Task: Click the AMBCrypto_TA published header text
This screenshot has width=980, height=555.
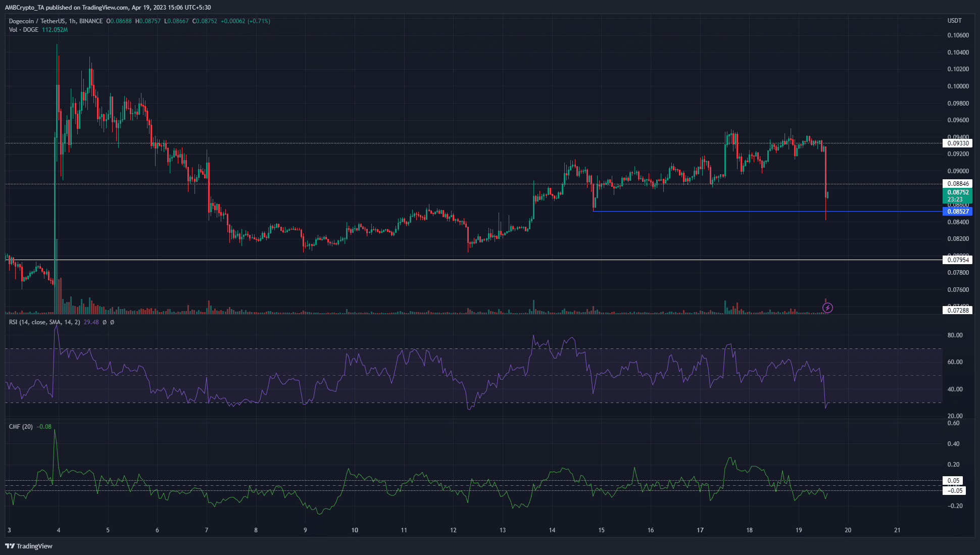Action: pos(108,8)
